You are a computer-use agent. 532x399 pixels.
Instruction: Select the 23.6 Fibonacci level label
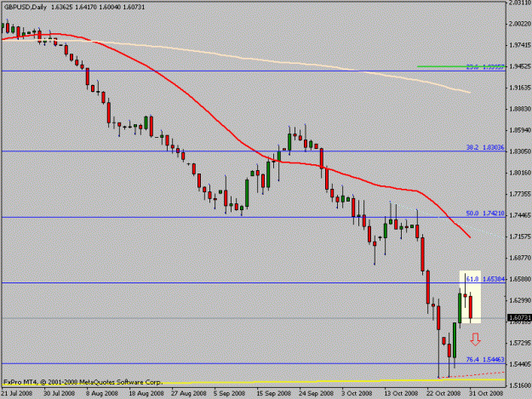point(485,66)
